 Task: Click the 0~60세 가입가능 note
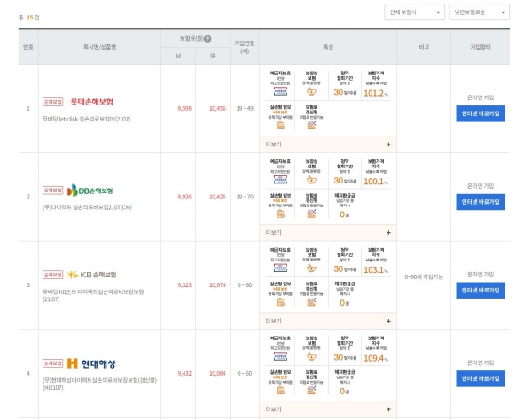pos(424,277)
